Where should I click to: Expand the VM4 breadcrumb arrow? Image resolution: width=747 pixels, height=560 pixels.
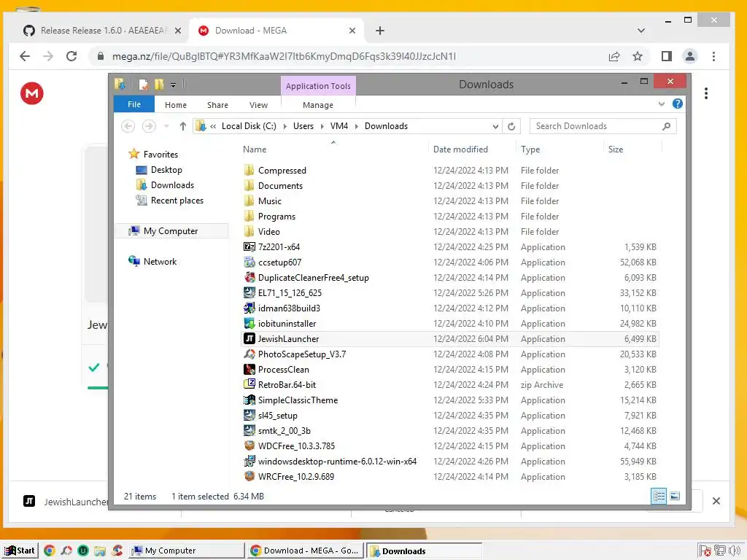coord(356,126)
